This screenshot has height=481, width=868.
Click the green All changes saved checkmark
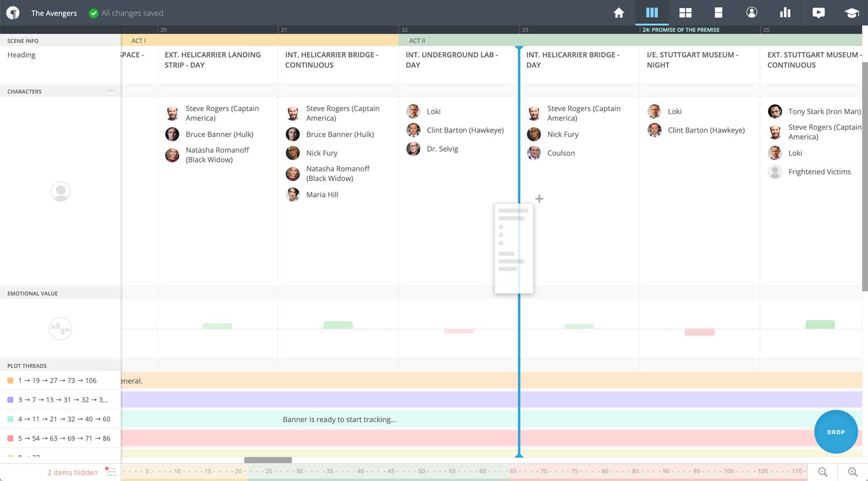pos(93,13)
